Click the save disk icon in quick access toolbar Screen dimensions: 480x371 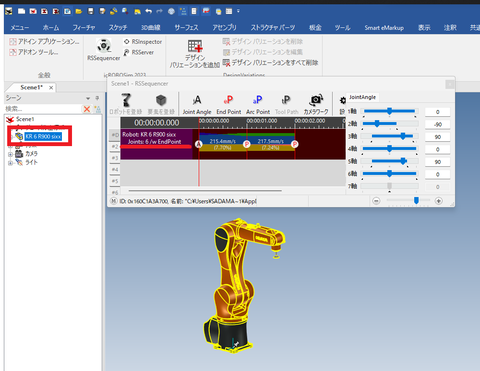point(90,11)
